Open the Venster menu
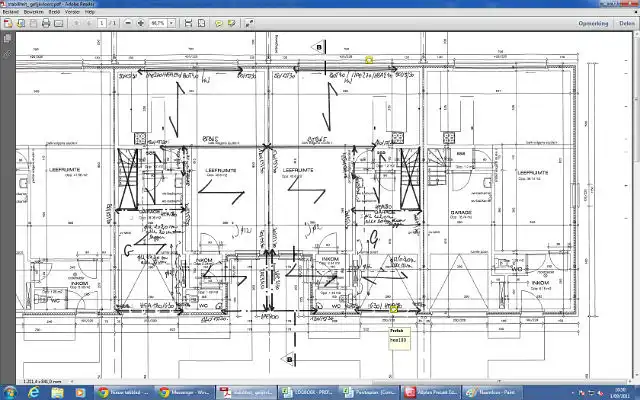The width and height of the screenshot is (640, 400). (70, 10)
